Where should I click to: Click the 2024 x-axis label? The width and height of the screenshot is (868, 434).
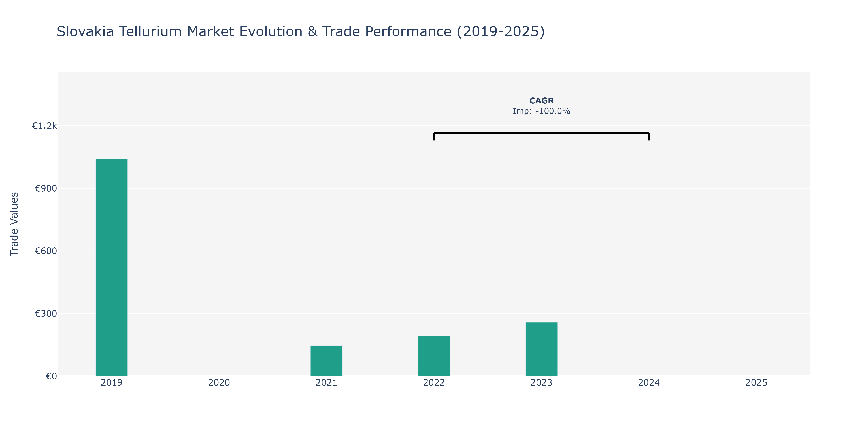pyautogui.click(x=649, y=383)
